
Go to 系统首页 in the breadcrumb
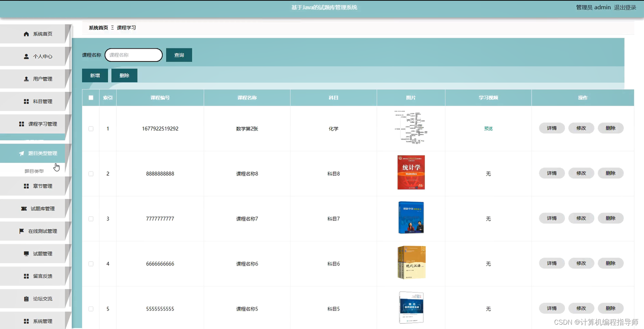pos(98,28)
